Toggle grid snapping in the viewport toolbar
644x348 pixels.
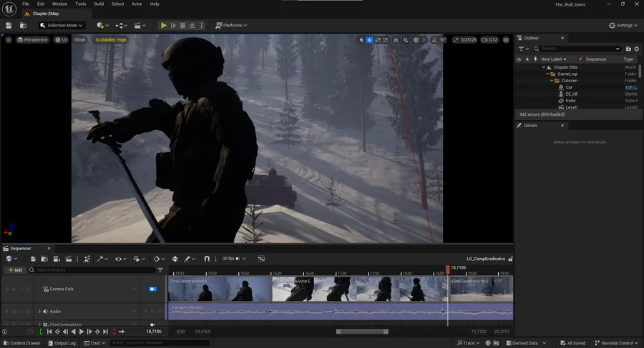tap(416, 40)
